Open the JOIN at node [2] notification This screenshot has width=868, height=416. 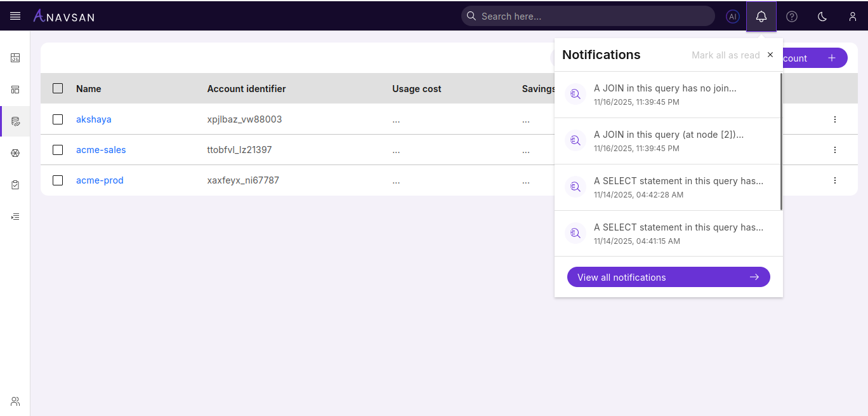coord(668,140)
